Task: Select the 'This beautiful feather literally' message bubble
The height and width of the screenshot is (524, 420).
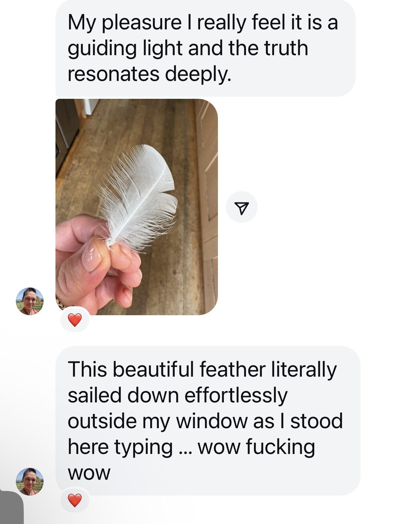Action: 208,421
